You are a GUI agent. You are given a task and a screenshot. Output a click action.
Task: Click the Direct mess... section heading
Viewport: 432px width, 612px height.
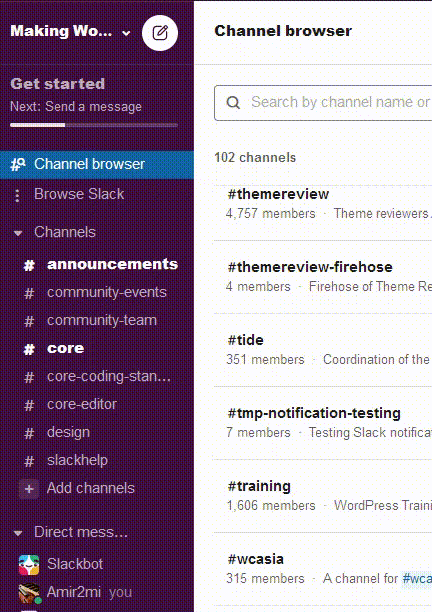coord(81,532)
